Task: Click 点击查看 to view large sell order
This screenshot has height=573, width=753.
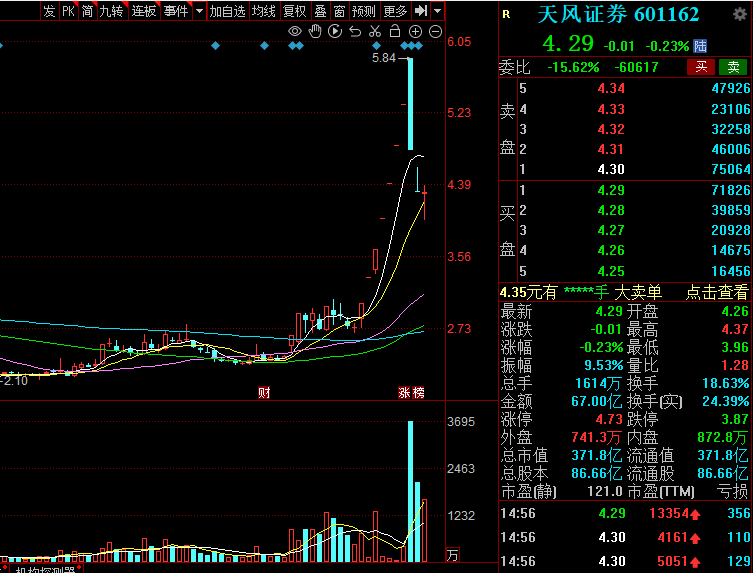Action: 717,292
